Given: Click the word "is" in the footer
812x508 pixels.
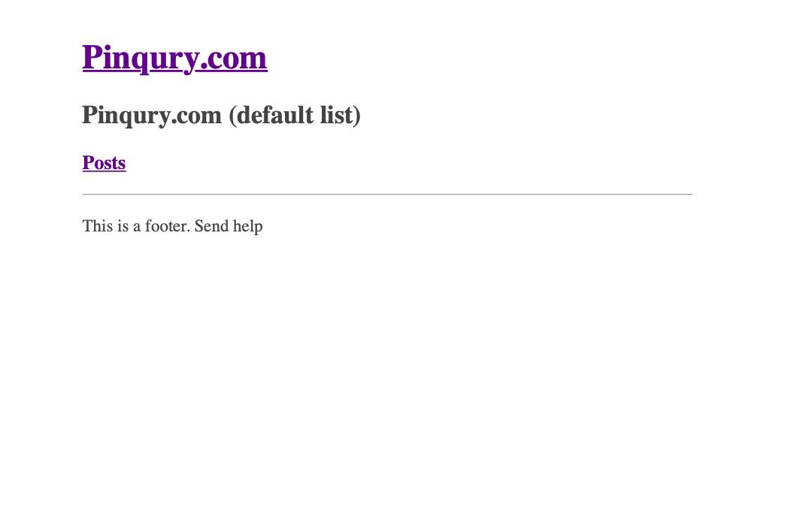Looking at the screenshot, I should point(123,225).
